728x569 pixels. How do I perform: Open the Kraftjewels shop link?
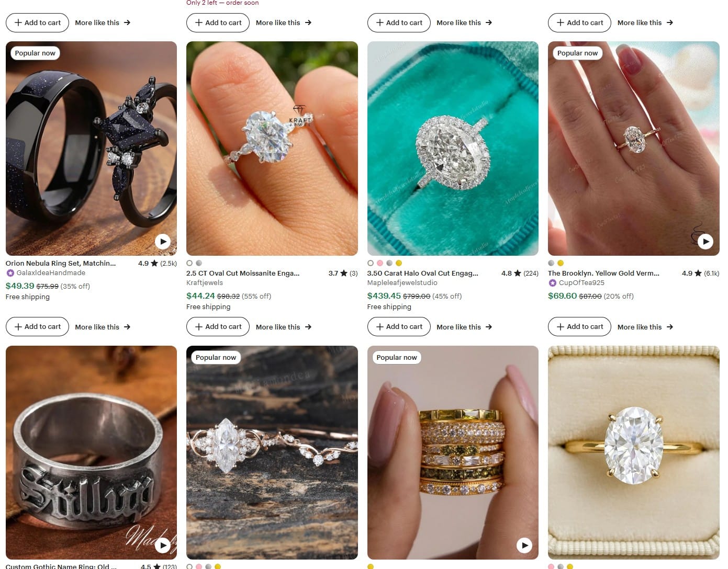204,282
